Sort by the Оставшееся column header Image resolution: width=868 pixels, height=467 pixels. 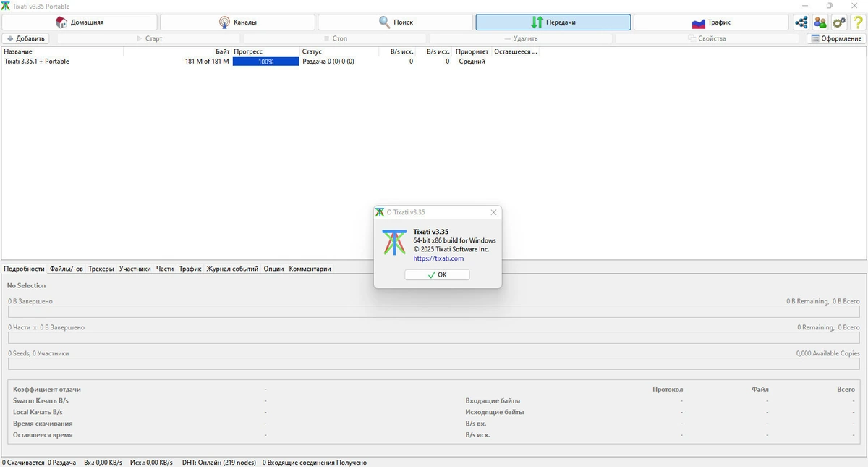click(516, 51)
